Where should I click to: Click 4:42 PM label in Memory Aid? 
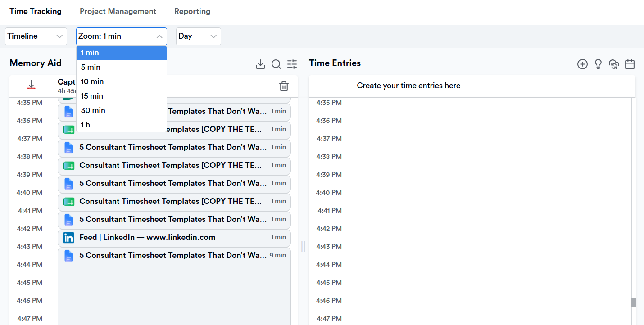[30, 229]
